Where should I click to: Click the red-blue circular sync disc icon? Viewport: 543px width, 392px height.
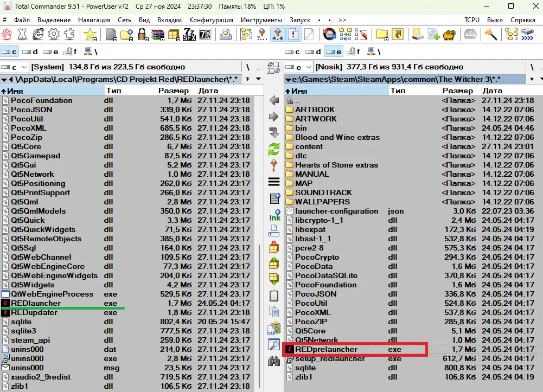[329, 34]
